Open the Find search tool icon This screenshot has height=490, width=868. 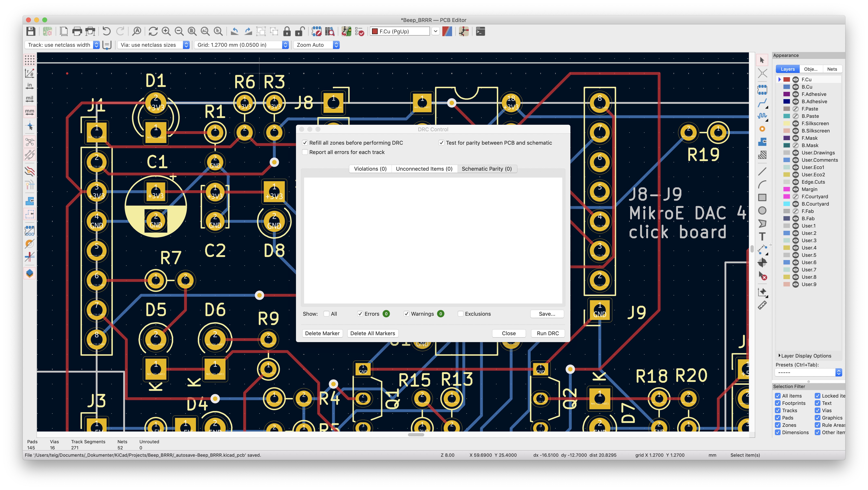136,31
